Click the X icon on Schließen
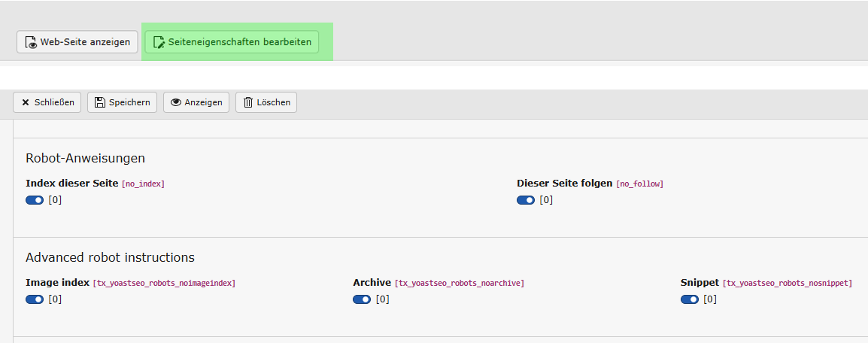868x343 pixels. coord(26,102)
